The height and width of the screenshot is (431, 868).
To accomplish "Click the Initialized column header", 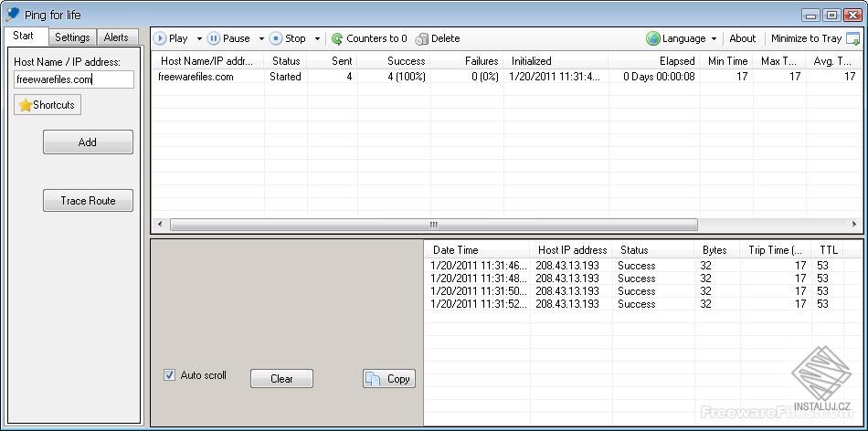I will click(556, 61).
